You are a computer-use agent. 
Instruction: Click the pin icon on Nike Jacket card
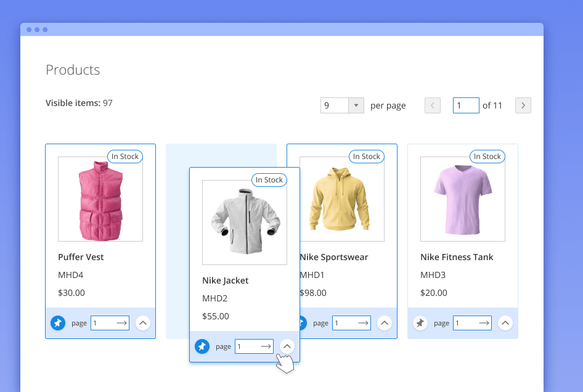click(202, 346)
